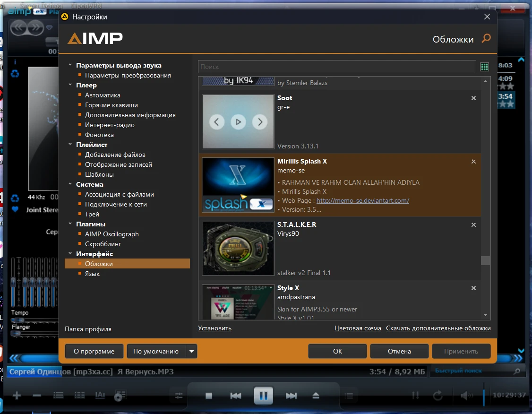Remove the S.T.A.L.K.E.R skin via its X

(473, 225)
